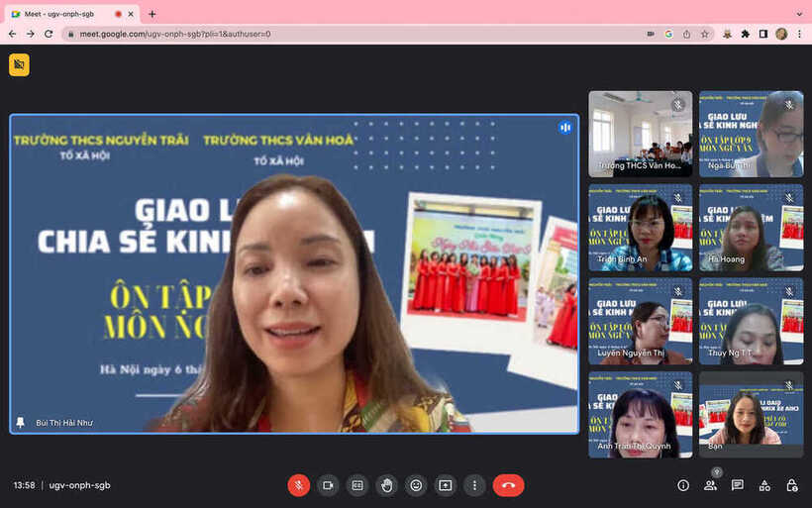Toggle the camera button

[328, 485]
